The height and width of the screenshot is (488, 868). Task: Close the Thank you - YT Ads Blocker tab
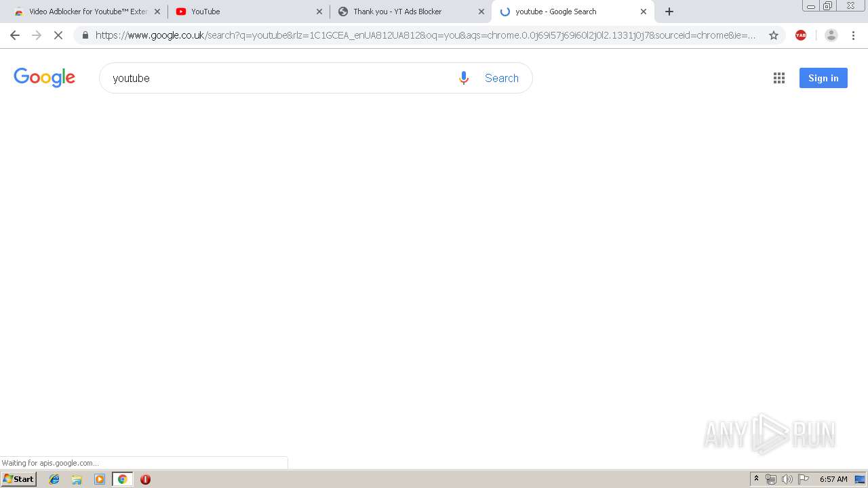tap(481, 12)
